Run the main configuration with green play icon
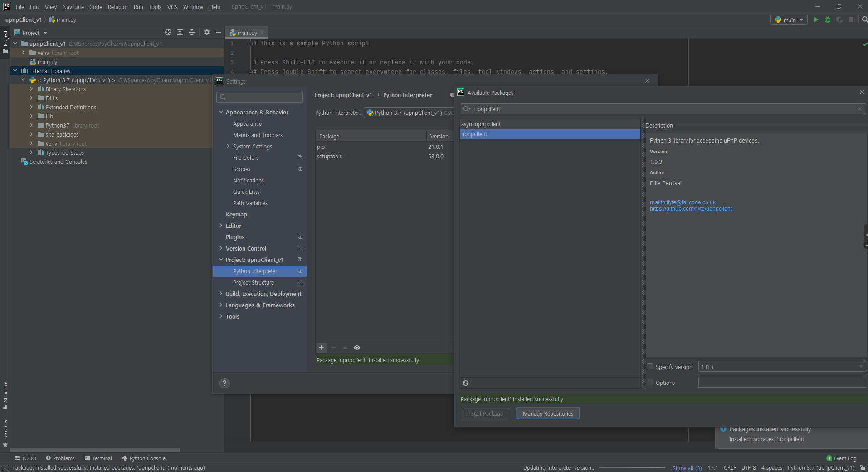Screen dimensions: 868x472 (x=816, y=20)
